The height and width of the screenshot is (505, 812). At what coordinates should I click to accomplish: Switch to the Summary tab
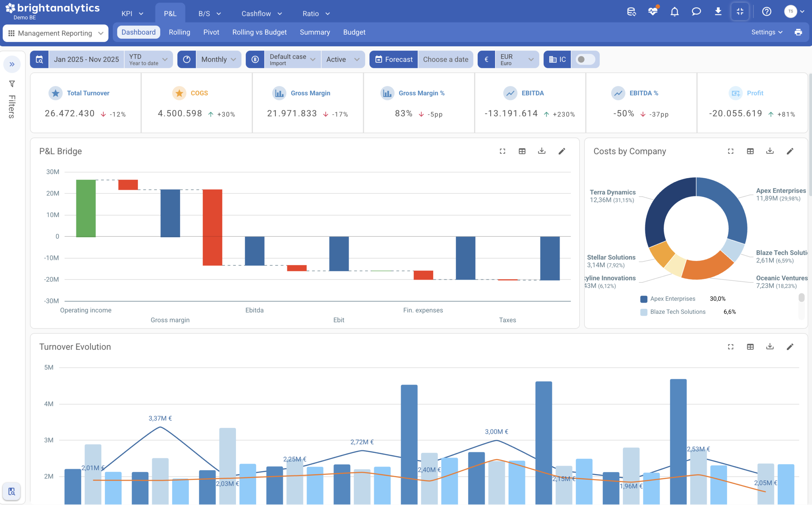(315, 32)
